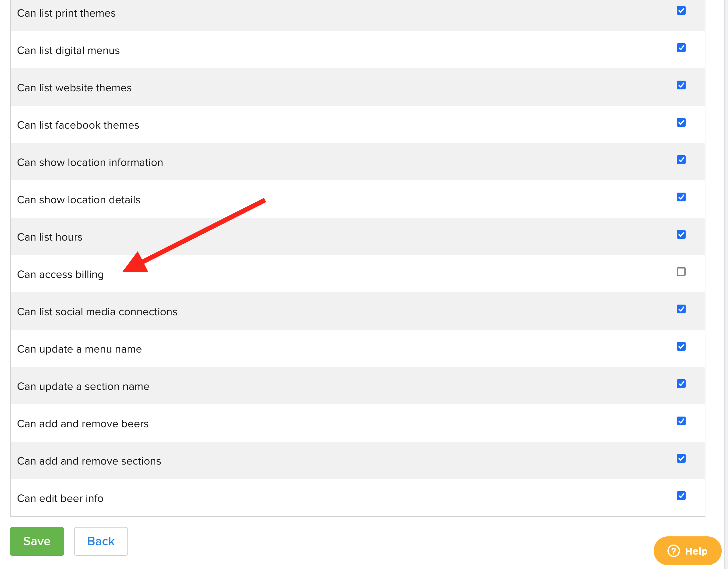This screenshot has width=728, height=569.
Task: Toggle 'Can add and remove sections' checkbox
Action: 681,458
